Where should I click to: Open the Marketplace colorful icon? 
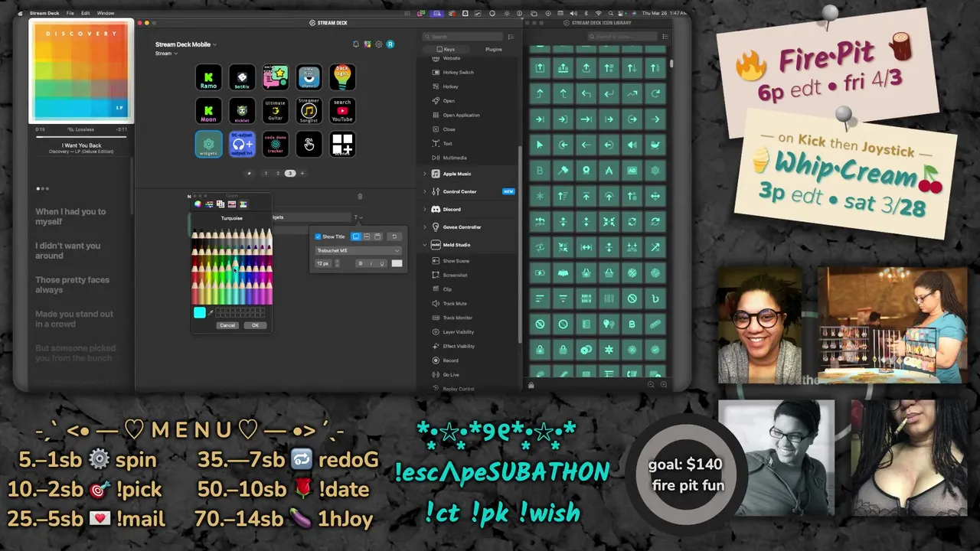(x=367, y=44)
